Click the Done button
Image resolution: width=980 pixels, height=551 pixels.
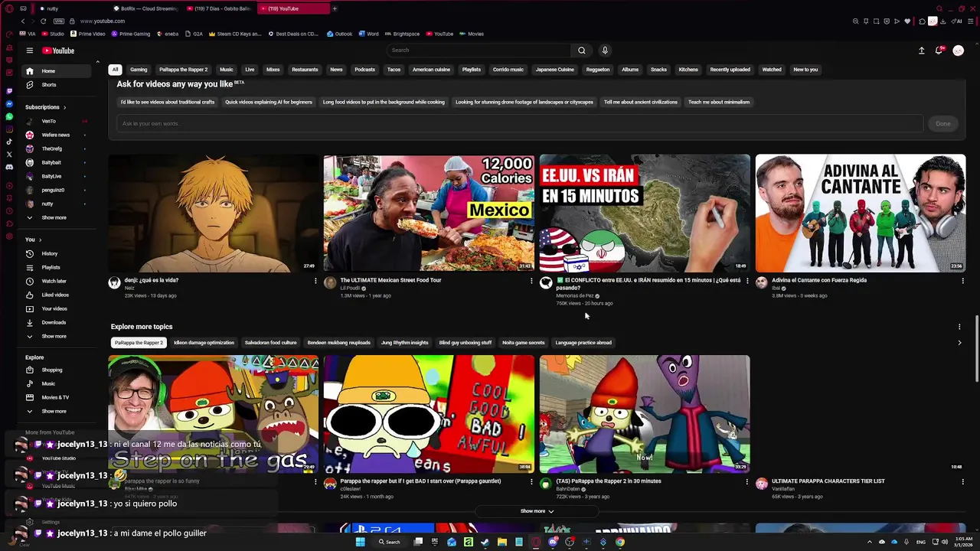(943, 124)
